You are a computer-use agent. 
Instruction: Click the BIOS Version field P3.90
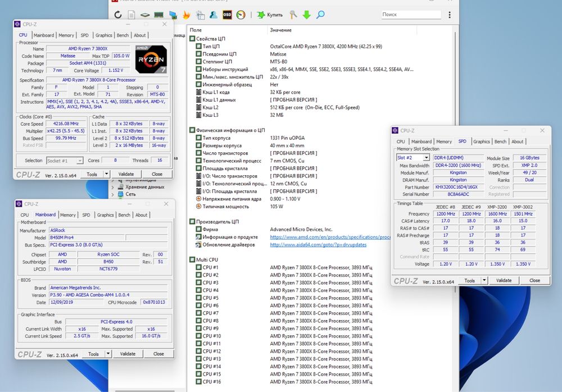pos(108,295)
